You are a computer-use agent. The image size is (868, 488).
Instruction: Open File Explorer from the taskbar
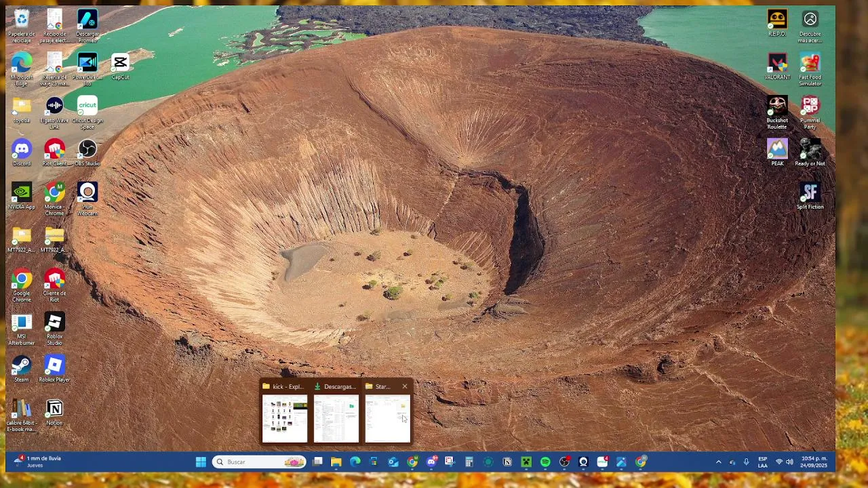(x=336, y=462)
